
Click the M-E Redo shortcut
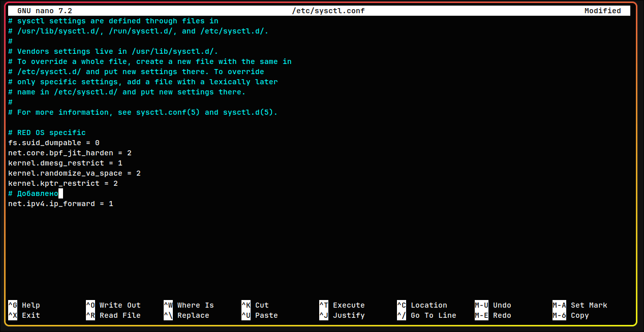point(493,315)
